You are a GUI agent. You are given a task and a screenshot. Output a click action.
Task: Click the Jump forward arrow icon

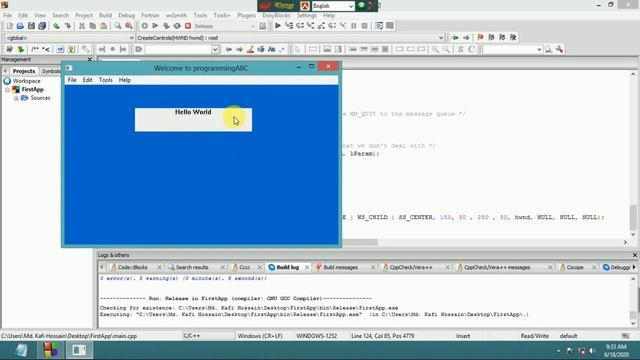pyautogui.click(x=466, y=38)
